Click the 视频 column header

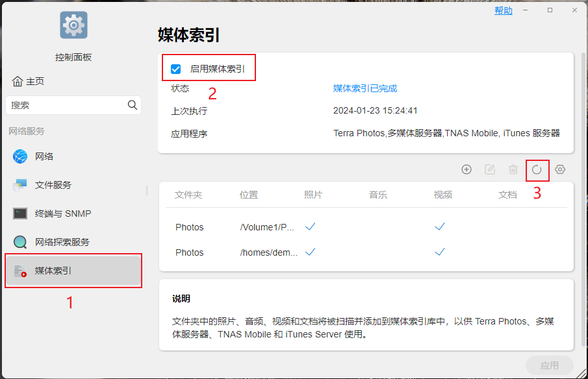[443, 195]
